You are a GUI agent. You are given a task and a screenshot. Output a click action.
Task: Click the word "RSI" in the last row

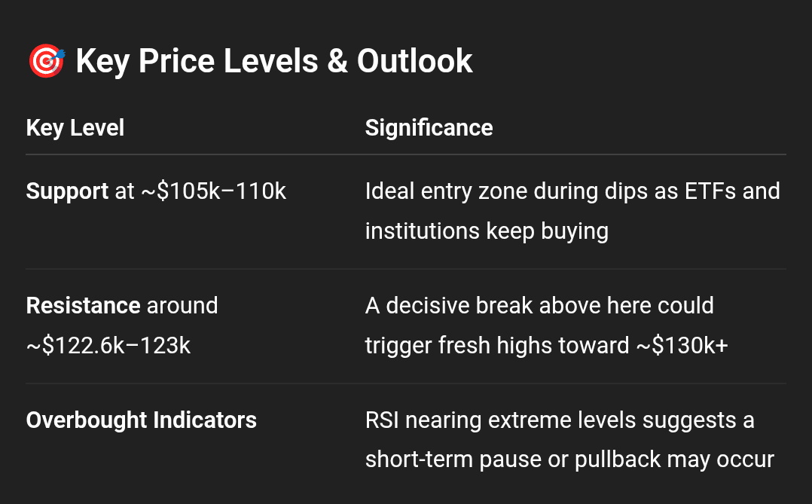384,420
